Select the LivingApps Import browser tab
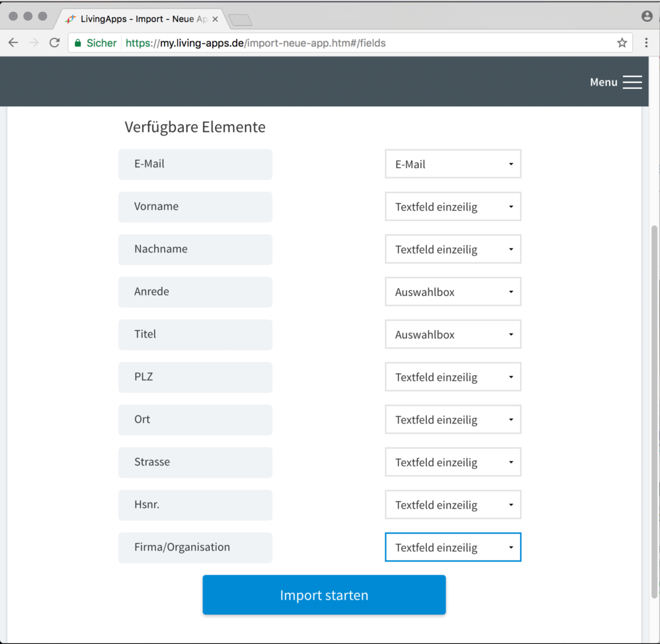The height and width of the screenshot is (644, 660). tap(139, 19)
